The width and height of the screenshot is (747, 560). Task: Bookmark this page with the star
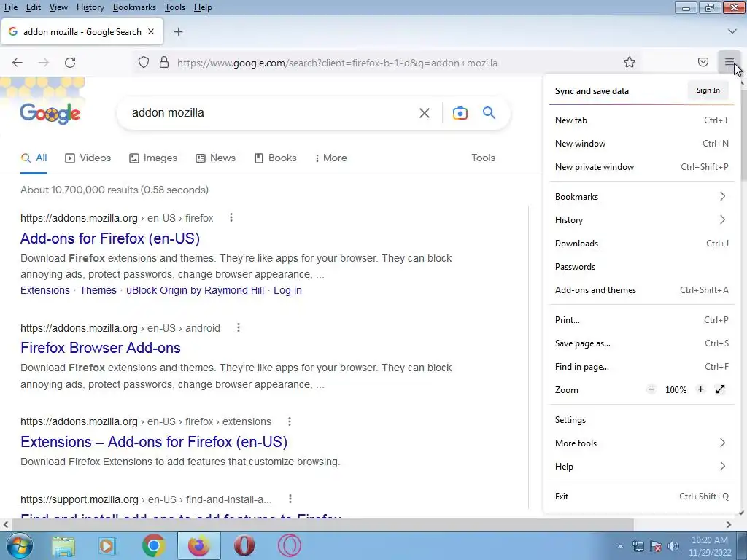point(630,63)
